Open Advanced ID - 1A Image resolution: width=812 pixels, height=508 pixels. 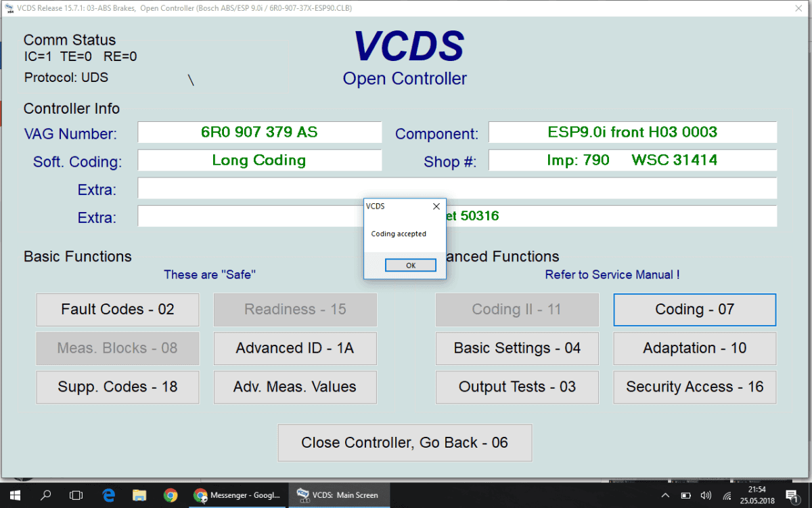(x=295, y=348)
